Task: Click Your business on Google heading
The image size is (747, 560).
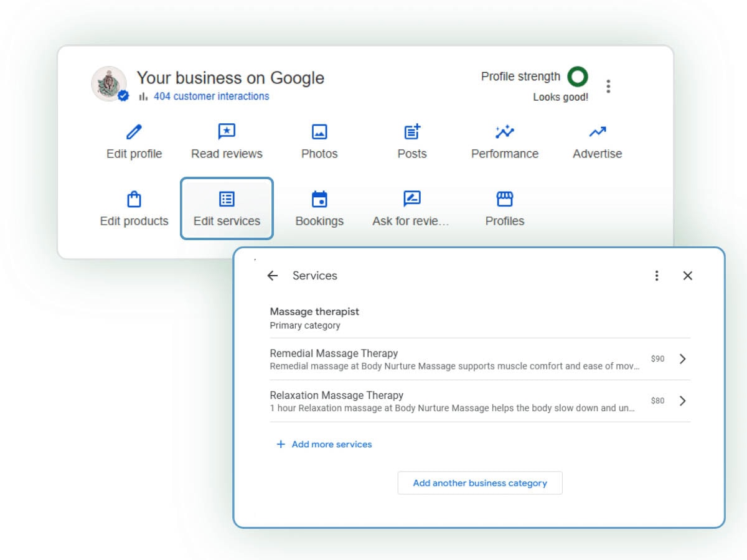Action: pyautogui.click(x=230, y=78)
